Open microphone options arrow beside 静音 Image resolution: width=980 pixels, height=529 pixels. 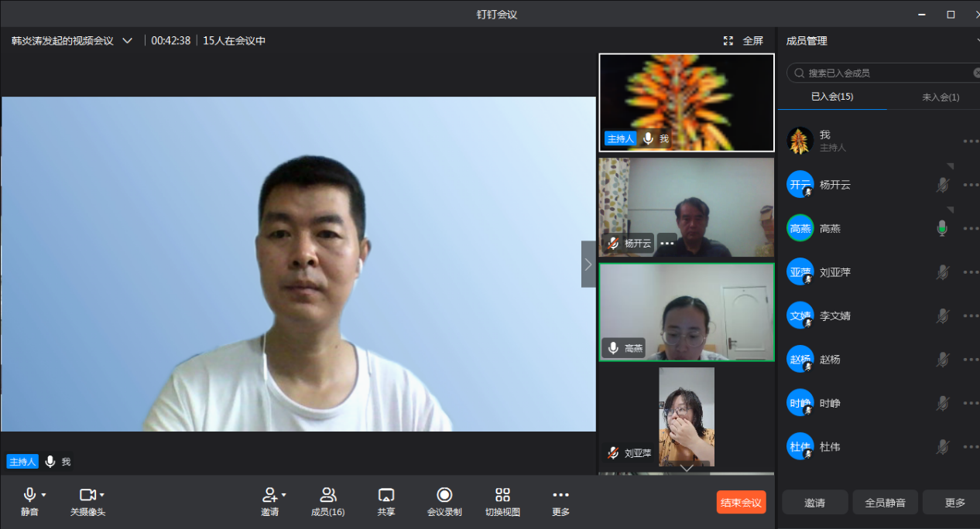pos(44,495)
